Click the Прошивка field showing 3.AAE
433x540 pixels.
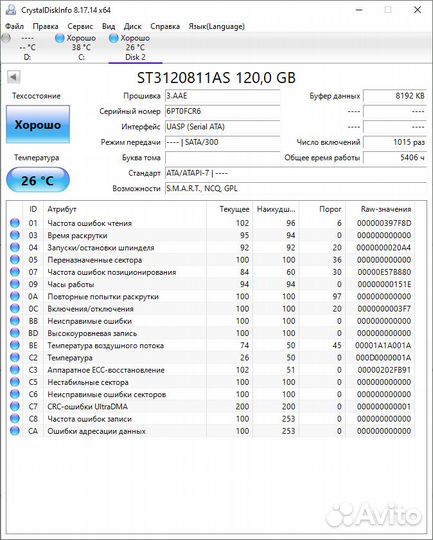[x=222, y=96]
